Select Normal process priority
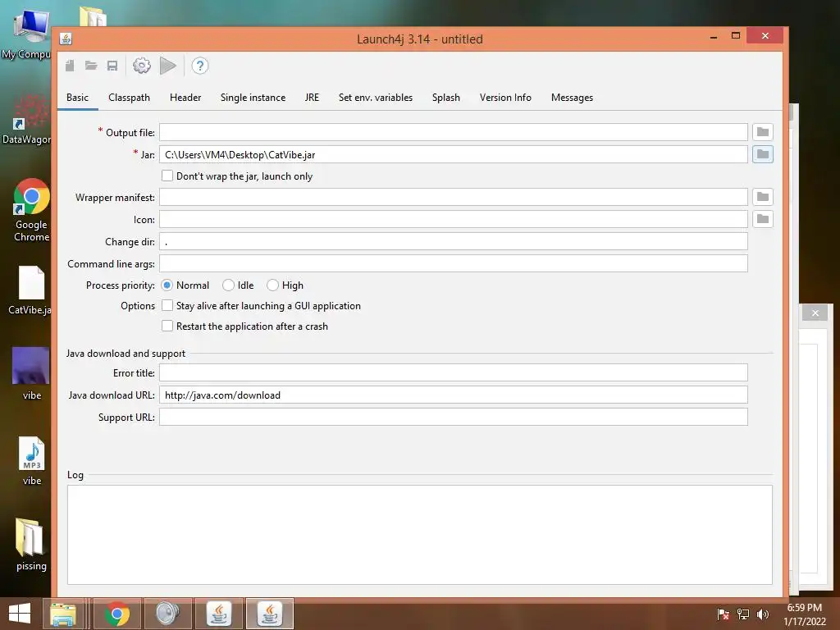The width and height of the screenshot is (840, 630). pos(167,285)
